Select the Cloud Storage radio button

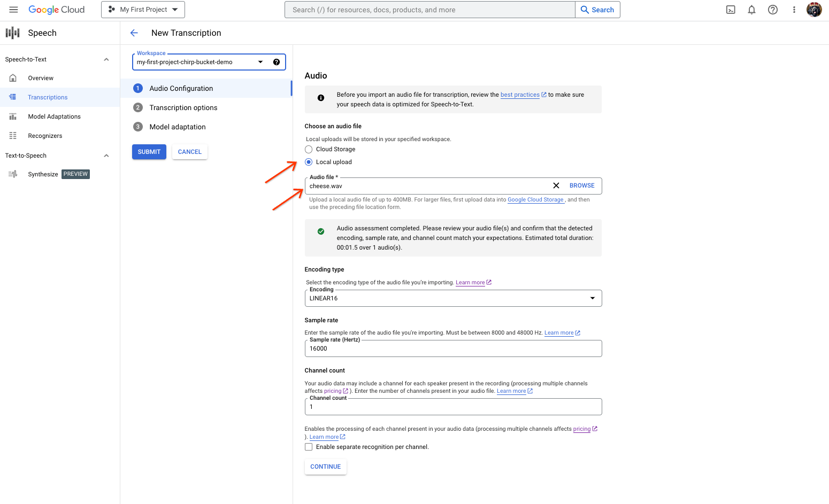[308, 149]
